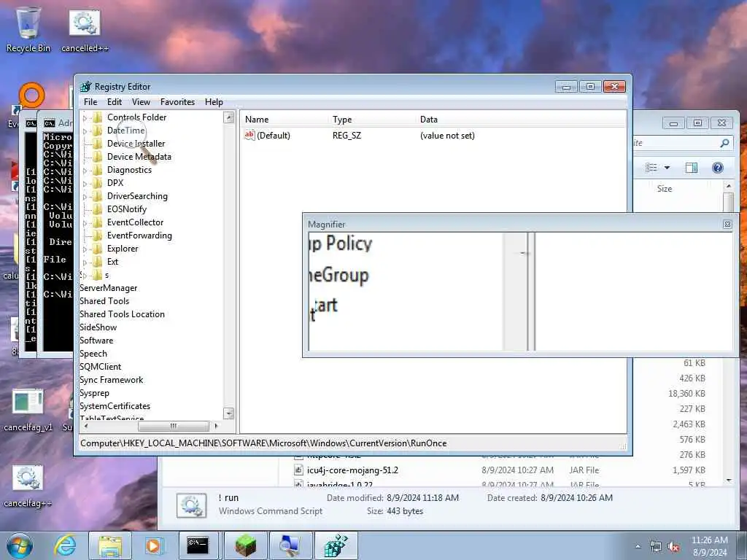Click the muted volume tray icon

(x=673, y=547)
